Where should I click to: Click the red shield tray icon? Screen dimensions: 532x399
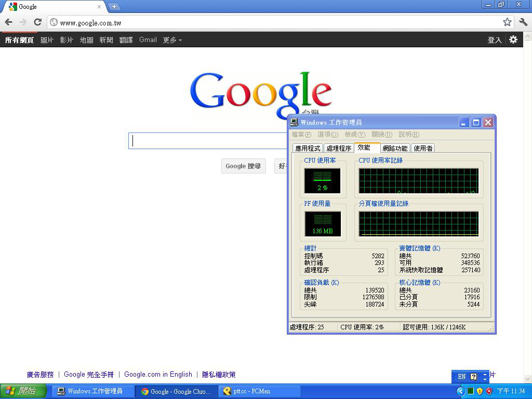489,391
